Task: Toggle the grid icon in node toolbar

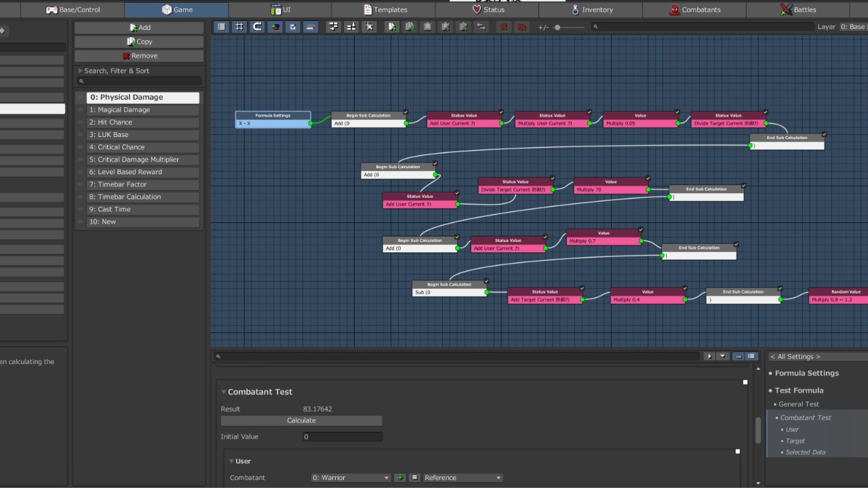Action: click(x=239, y=27)
